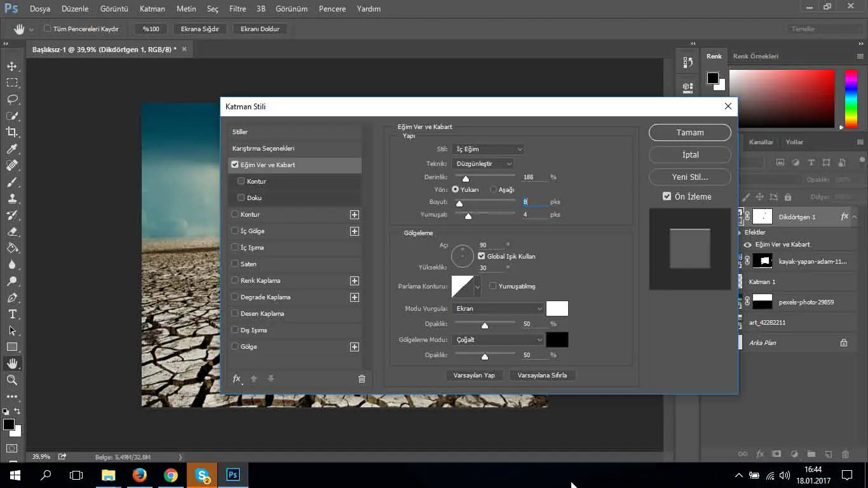Click the Tamam button

click(689, 133)
